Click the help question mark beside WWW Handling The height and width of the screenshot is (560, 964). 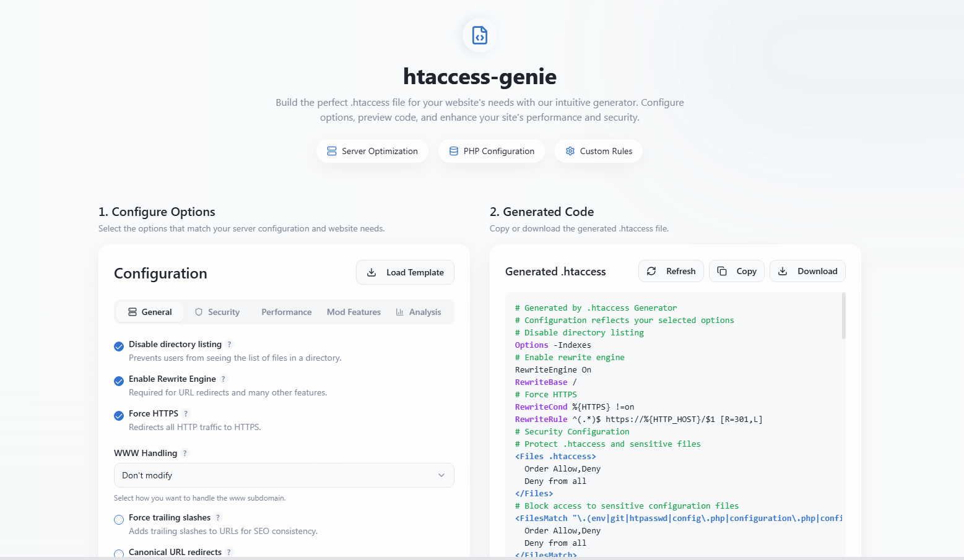point(184,453)
